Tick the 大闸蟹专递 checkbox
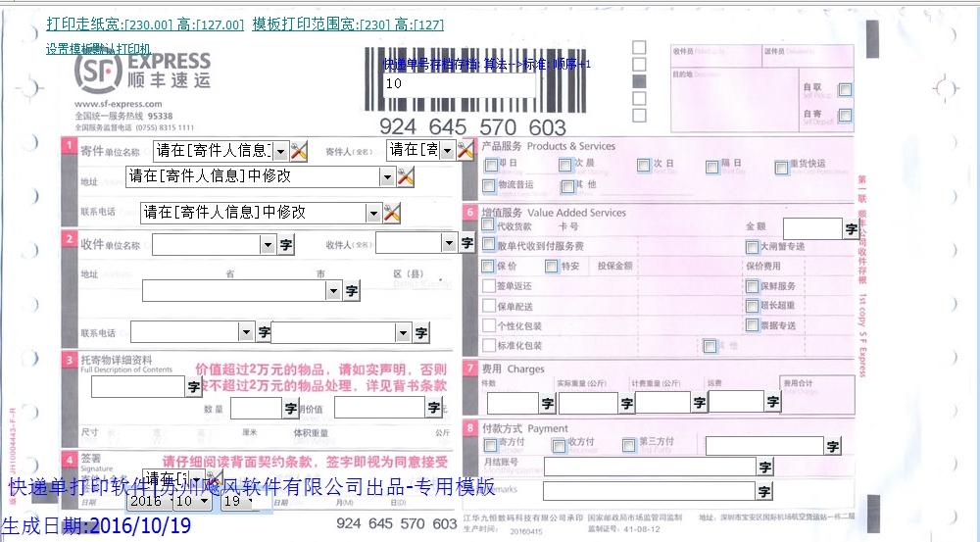 pos(753,247)
